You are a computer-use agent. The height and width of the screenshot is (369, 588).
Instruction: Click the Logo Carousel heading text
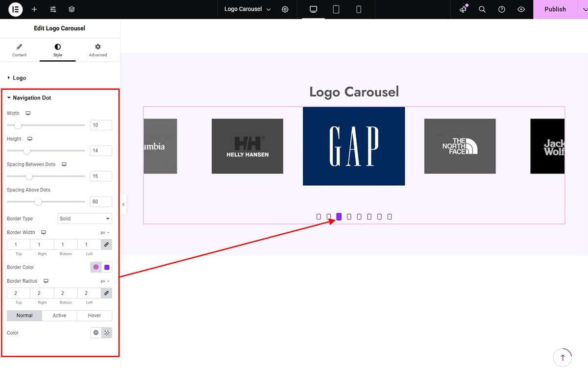(x=354, y=92)
